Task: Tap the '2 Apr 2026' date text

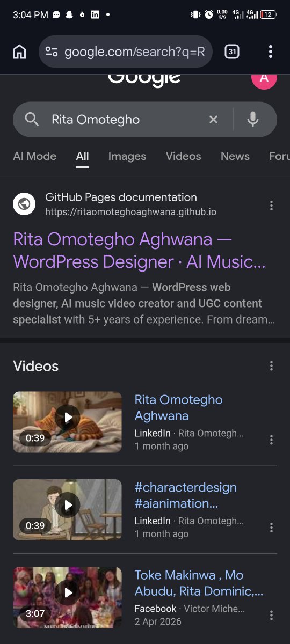Action: 158,621
